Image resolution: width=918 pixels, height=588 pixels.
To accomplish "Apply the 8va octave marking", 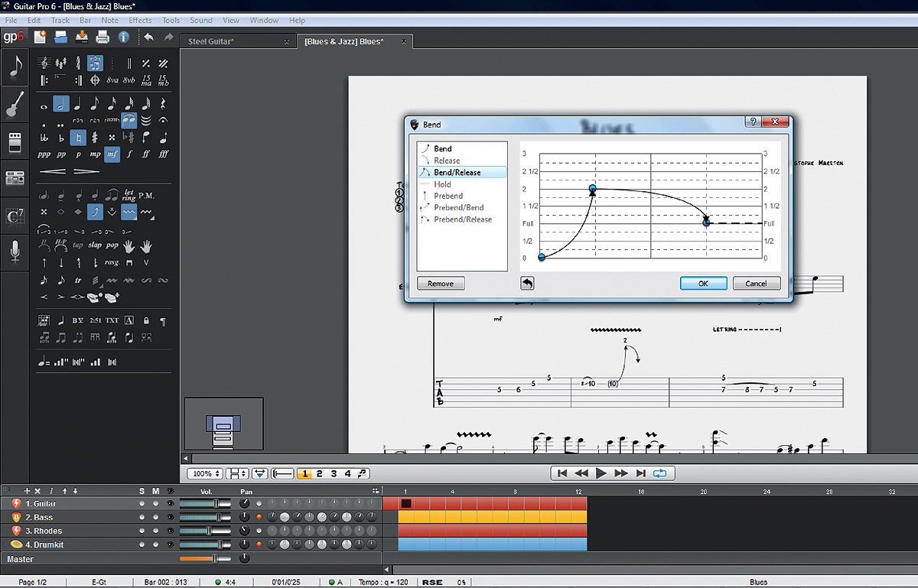I will 112,80.
